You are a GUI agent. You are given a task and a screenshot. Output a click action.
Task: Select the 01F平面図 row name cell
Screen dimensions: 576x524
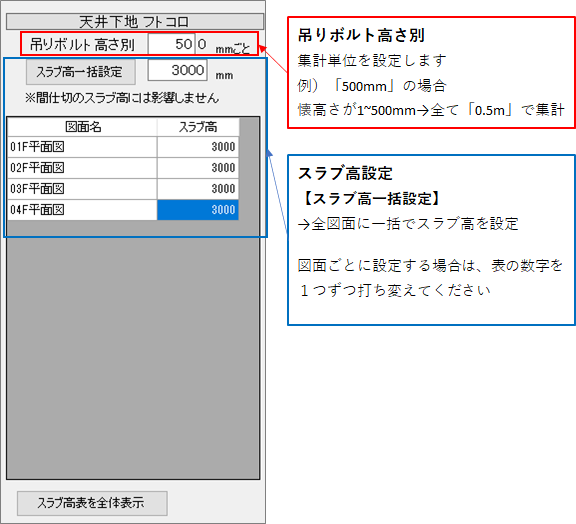point(82,147)
